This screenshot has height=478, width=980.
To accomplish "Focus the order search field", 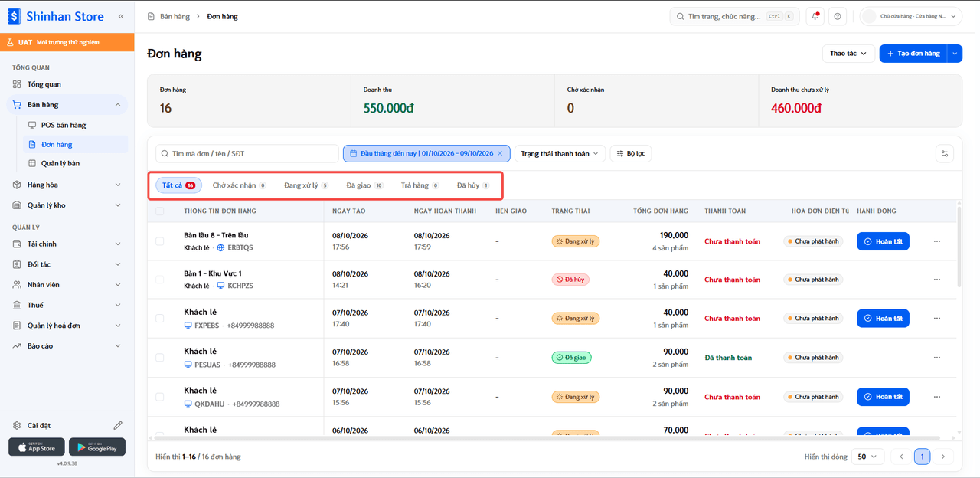I will (247, 153).
